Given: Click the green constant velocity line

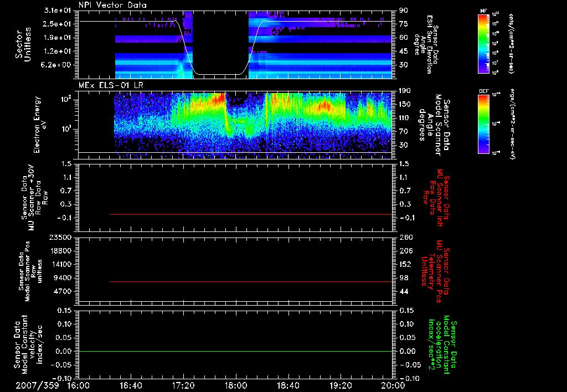Looking at the screenshot, I should coord(235,351).
